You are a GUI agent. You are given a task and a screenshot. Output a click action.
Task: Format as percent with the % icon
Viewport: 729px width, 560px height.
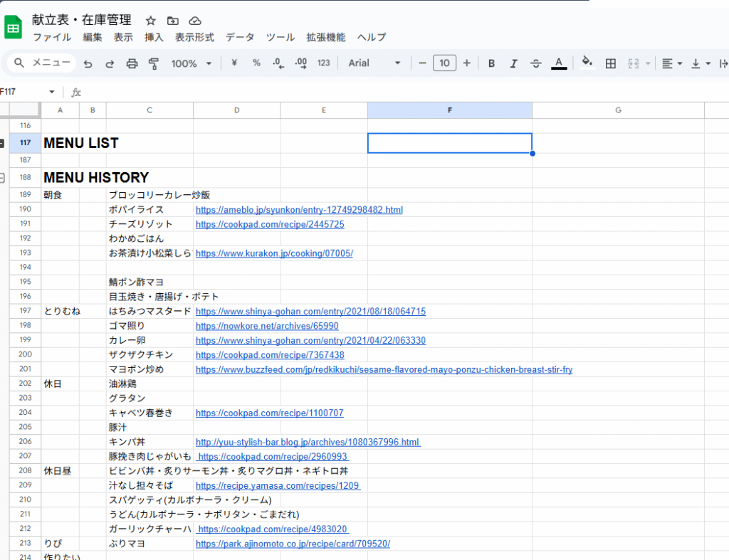pos(256,63)
